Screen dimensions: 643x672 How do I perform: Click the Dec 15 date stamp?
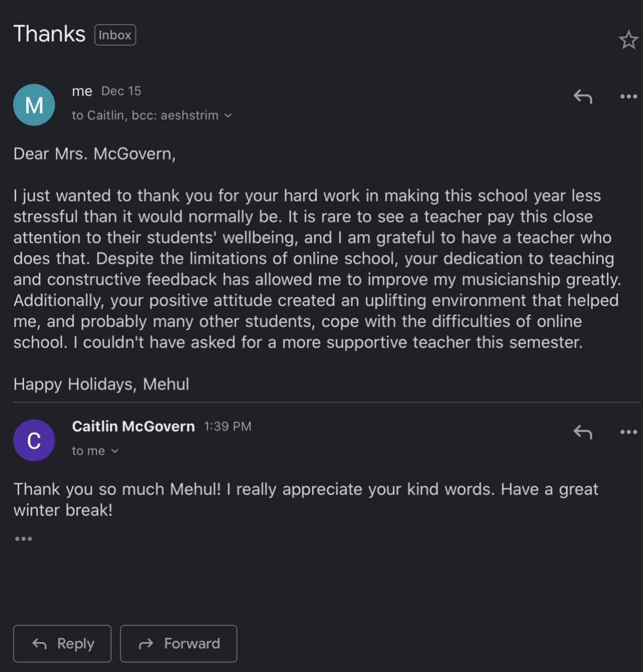121,91
